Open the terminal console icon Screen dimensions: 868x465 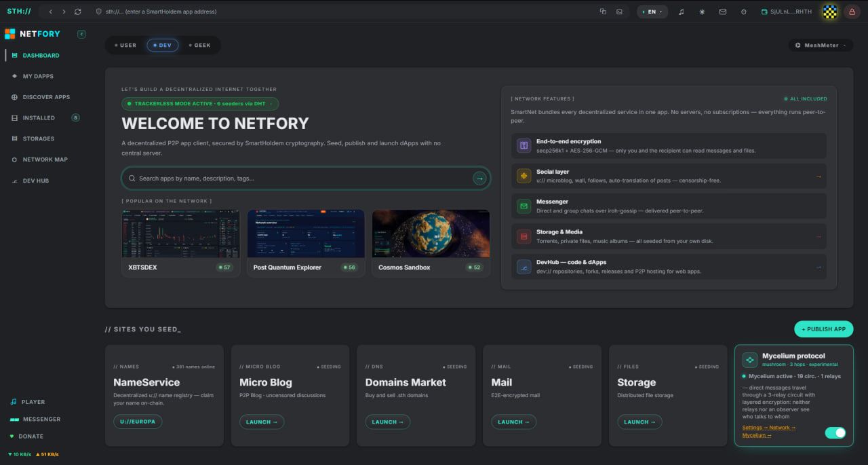tap(619, 12)
